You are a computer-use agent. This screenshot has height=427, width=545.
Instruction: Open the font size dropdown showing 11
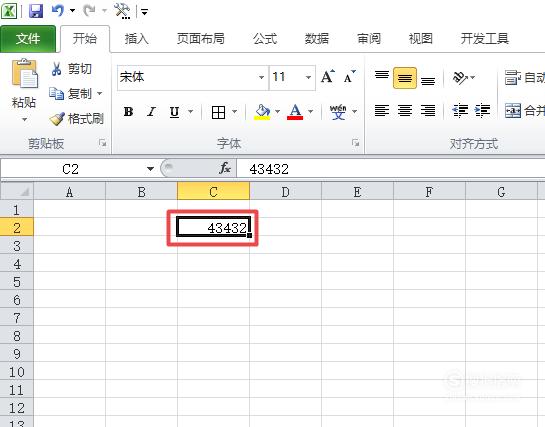(308, 77)
